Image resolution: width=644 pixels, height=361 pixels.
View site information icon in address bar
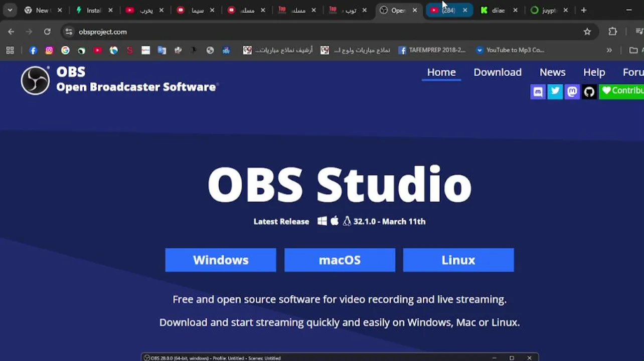click(69, 32)
